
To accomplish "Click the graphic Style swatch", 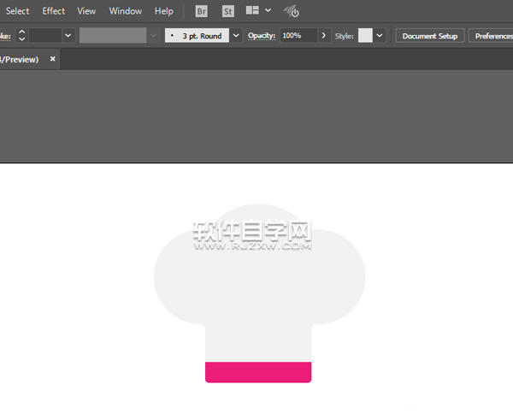I will pos(365,36).
